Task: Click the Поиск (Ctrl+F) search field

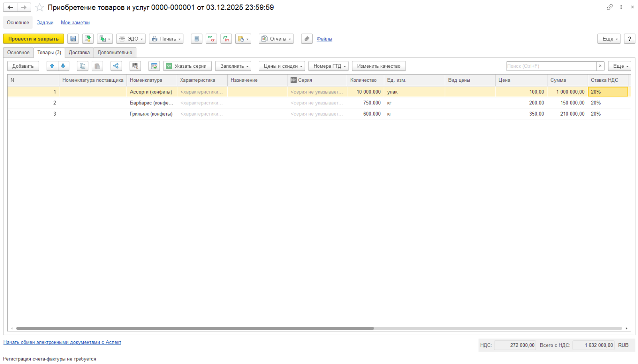Action: [551, 66]
